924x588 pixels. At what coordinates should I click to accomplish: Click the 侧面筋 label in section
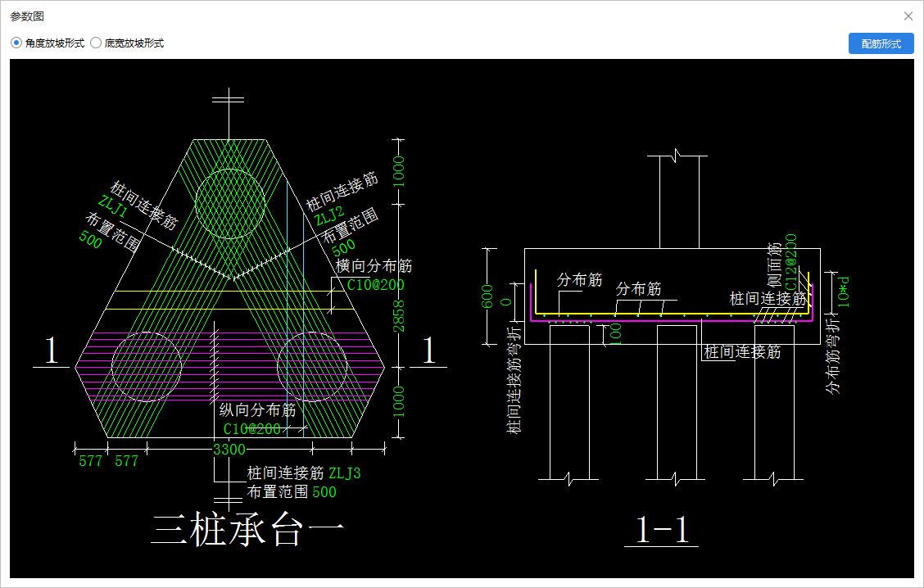coord(774,265)
